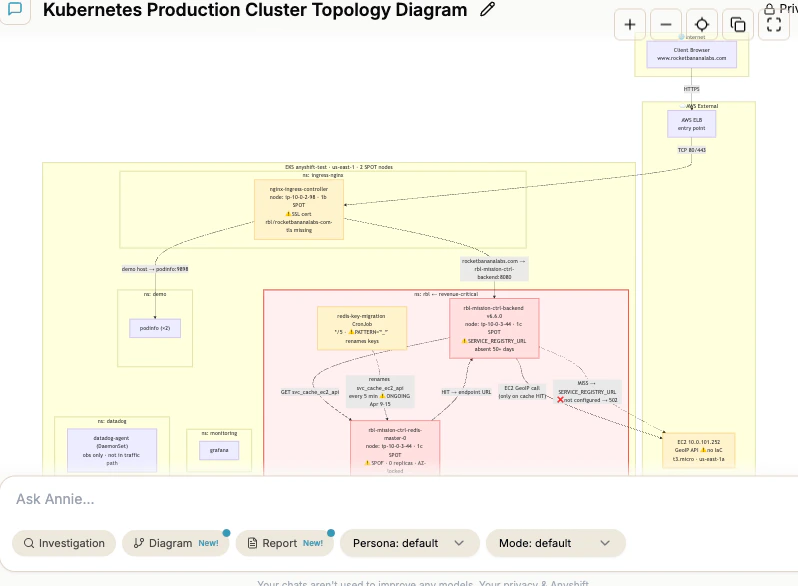The height and width of the screenshot is (586, 798).
Task: Click the diagram title text
Action: tap(255, 10)
